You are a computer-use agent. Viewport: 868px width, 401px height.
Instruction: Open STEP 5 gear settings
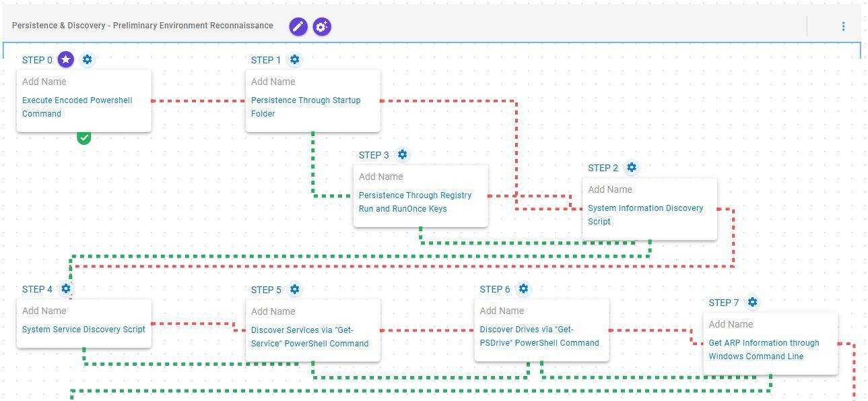click(x=294, y=290)
